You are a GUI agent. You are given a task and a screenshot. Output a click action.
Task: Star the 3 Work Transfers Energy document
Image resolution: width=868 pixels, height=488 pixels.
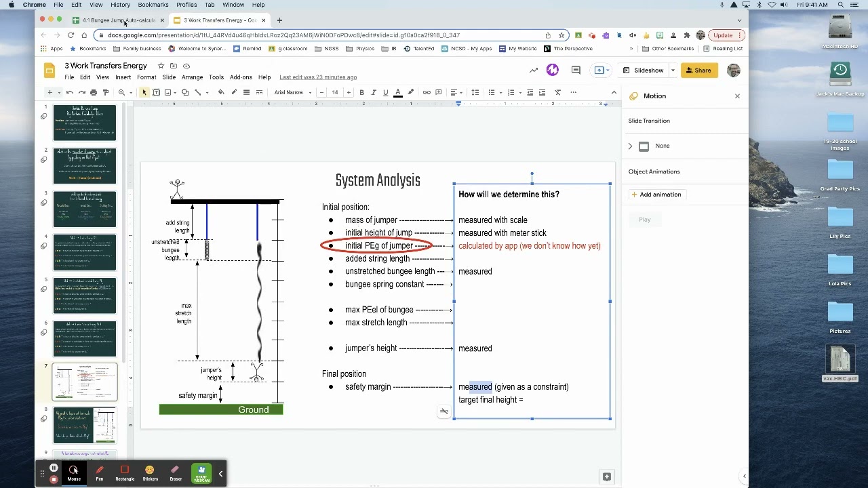click(x=161, y=66)
